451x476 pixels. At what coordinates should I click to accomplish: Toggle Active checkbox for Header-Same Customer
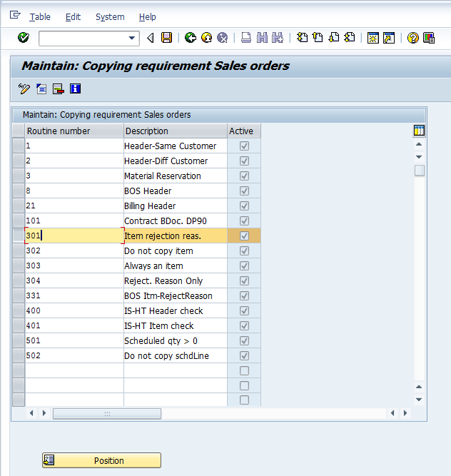click(x=244, y=146)
